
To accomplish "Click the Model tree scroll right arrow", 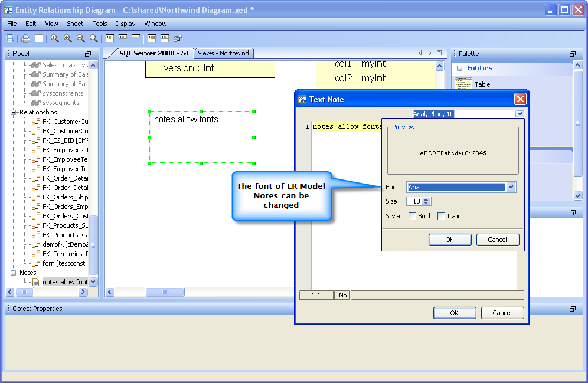I will pyautogui.click(x=83, y=292).
